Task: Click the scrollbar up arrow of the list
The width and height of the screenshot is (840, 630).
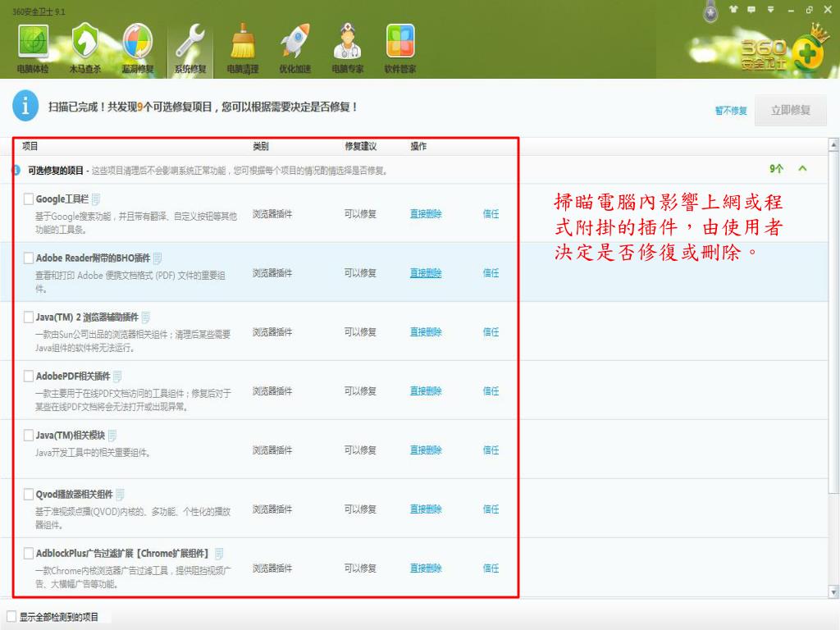Action: (x=833, y=144)
